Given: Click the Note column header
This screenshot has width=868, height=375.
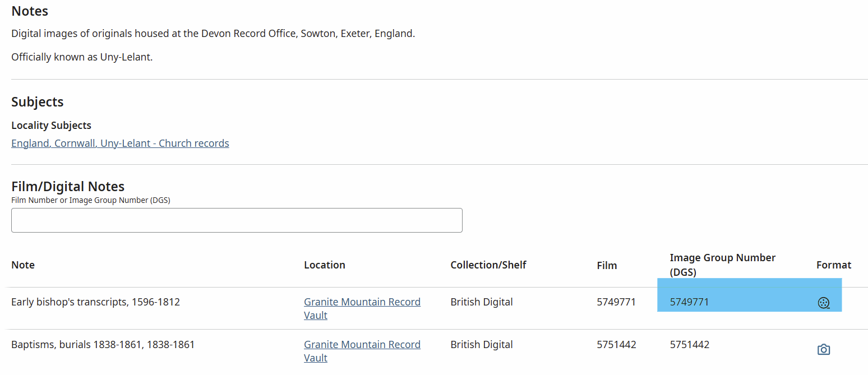Looking at the screenshot, I should [x=23, y=265].
